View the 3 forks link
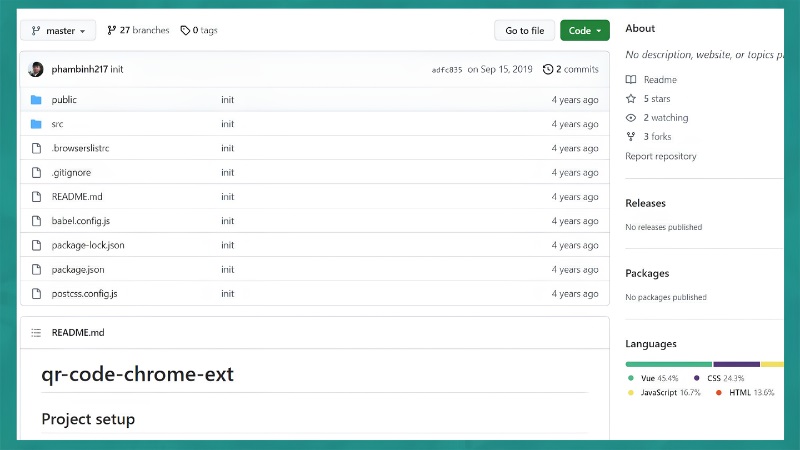This screenshot has height=450, width=800. pos(658,137)
